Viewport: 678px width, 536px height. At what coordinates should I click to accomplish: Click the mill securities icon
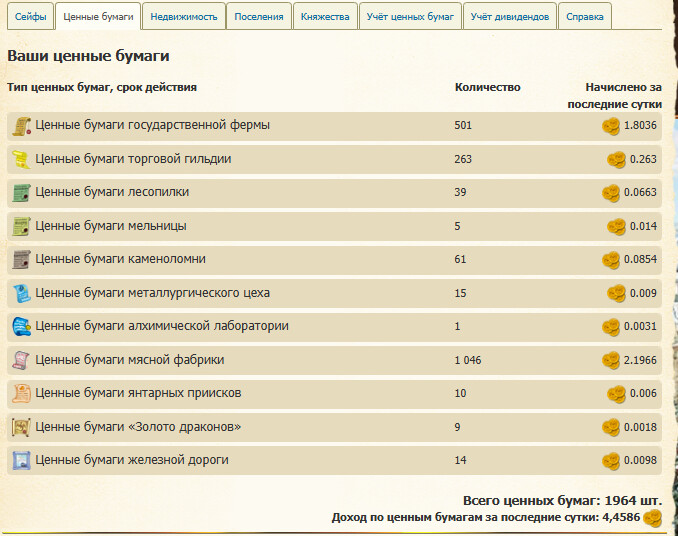pos(21,226)
